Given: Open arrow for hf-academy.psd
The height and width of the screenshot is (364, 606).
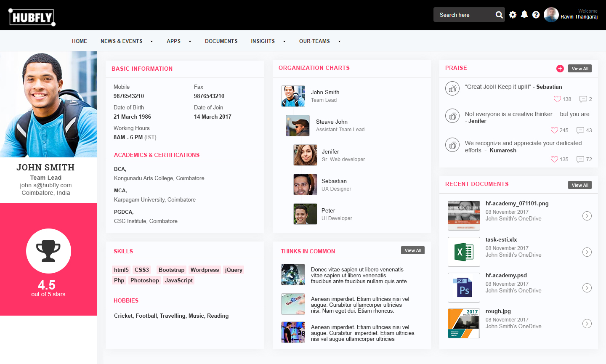Looking at the screenshot, I should [587, 288].
